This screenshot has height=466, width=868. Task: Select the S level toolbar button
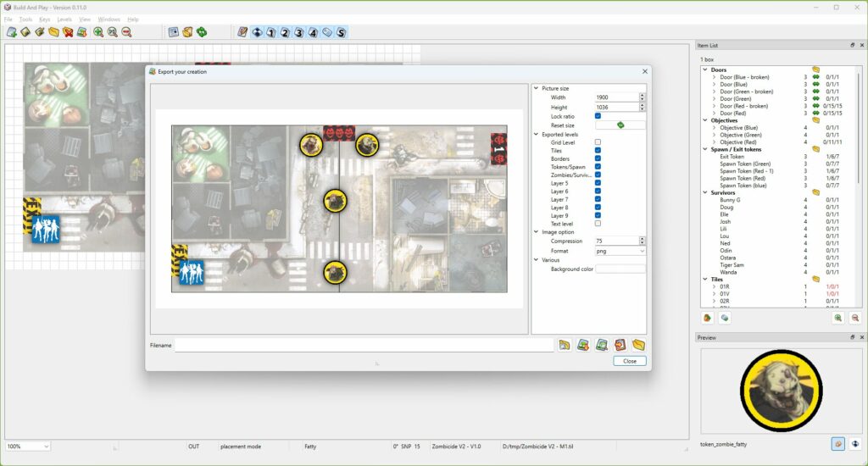341,32
